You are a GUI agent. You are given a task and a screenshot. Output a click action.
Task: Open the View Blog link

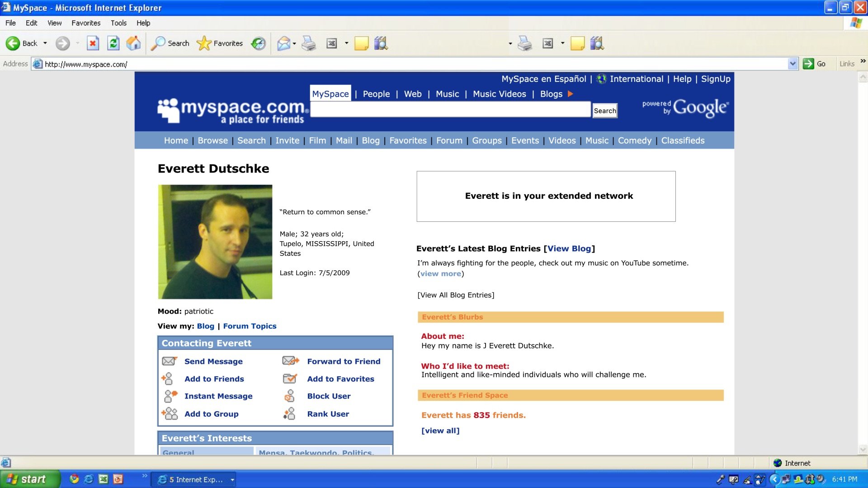tap(569, 249)
